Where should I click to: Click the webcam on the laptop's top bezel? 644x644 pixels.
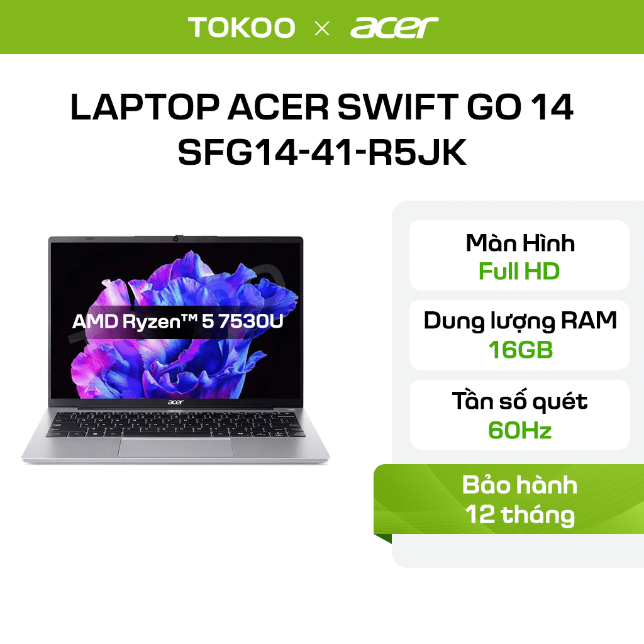176,238
